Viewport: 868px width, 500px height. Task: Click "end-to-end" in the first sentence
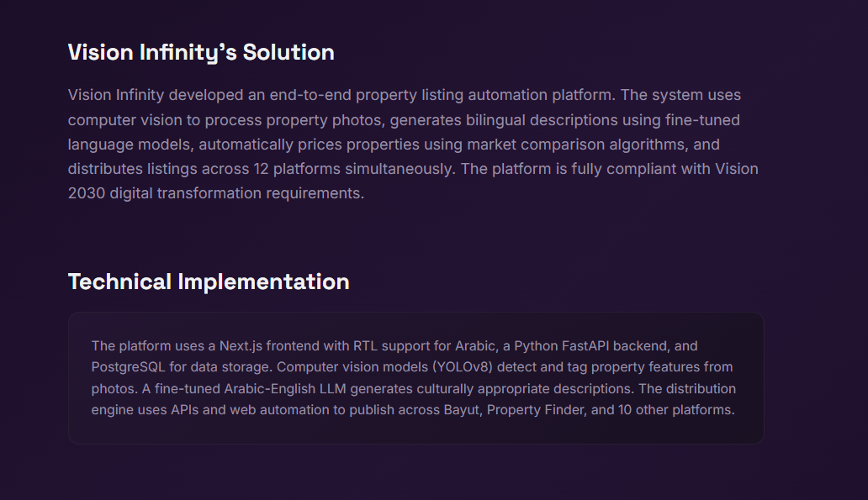[310, 95]
